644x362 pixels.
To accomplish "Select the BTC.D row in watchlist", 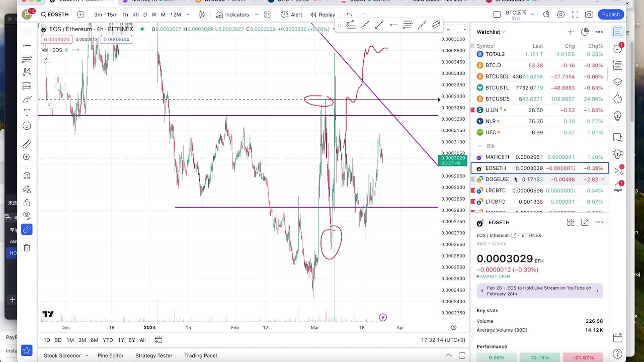I will (539, 65).
